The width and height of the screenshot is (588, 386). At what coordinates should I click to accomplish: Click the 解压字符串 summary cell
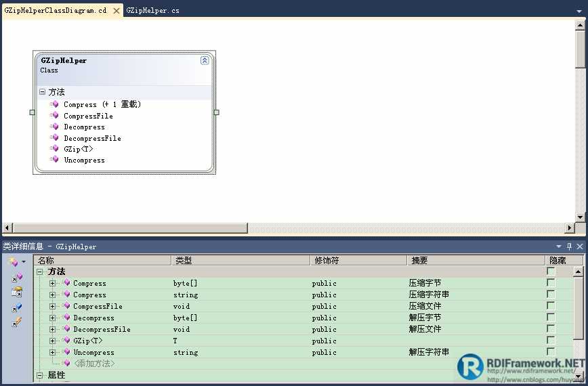429,352
